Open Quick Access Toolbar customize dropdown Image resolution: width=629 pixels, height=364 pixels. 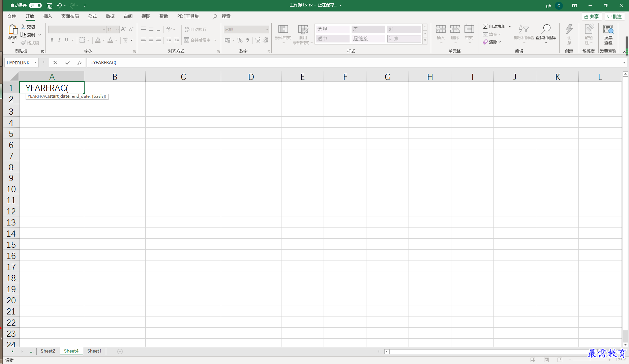pos(85,5)
